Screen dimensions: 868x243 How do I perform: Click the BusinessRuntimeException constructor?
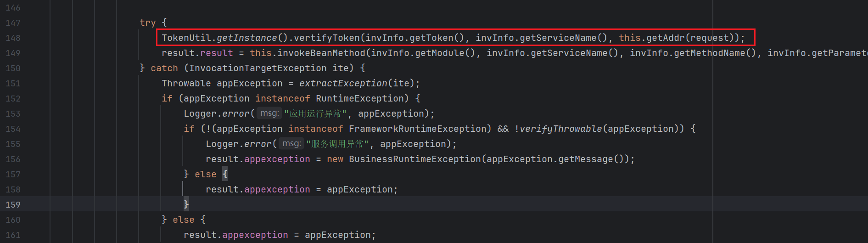[414, 159]
